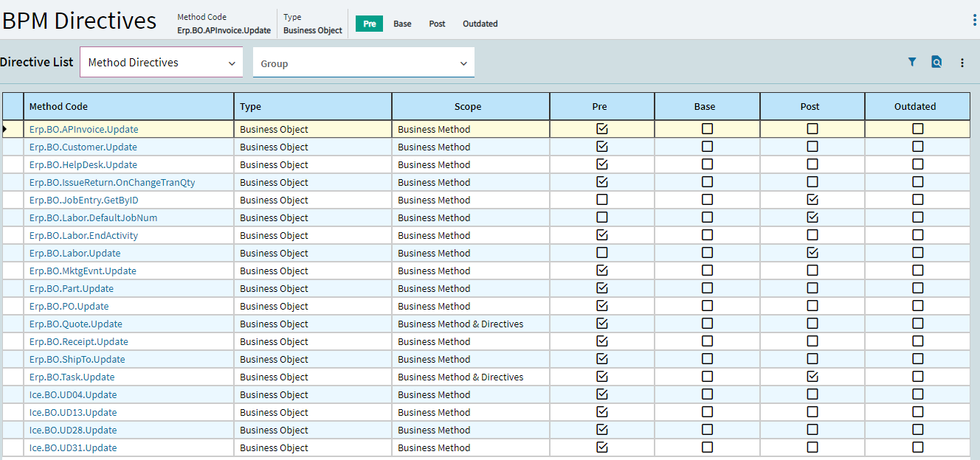Toggle Pre checkbox for Erp.BO.Customer.Update

pos(602,147)
